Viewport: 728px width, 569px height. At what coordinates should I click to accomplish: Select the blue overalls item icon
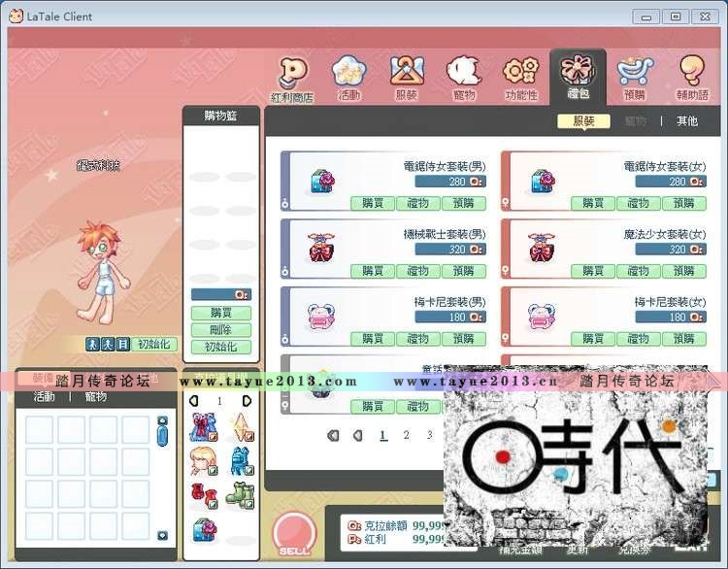pos(241,461)
